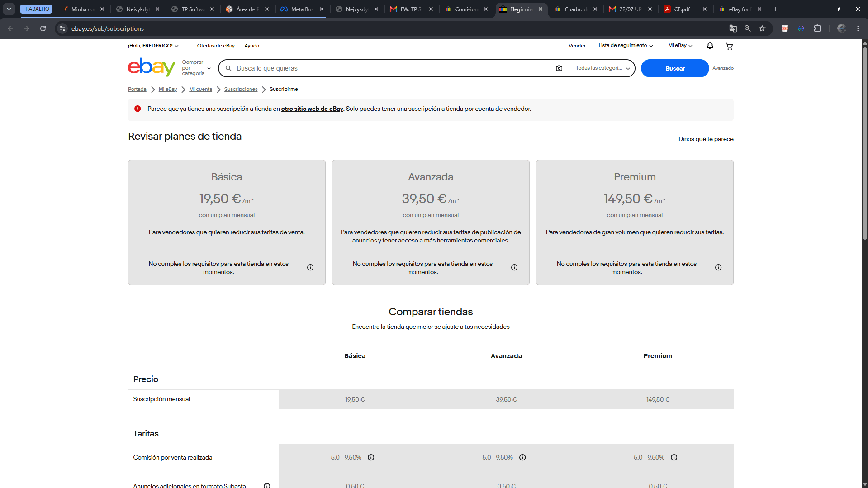Go to the eBay logo homepage
Image resolution: width=868 pixels, height=488 pixels.
click(152, 67)
